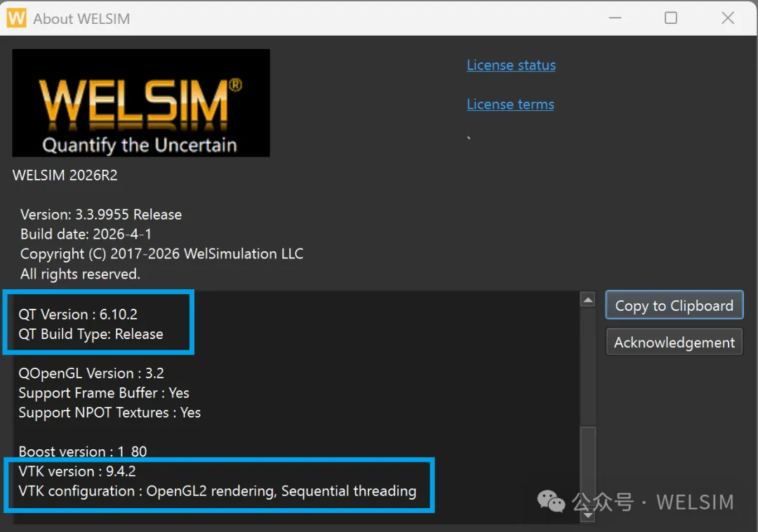Maximize the About WELSIM window
This screenshot has width=758, height=532.
tap(670, 18)
